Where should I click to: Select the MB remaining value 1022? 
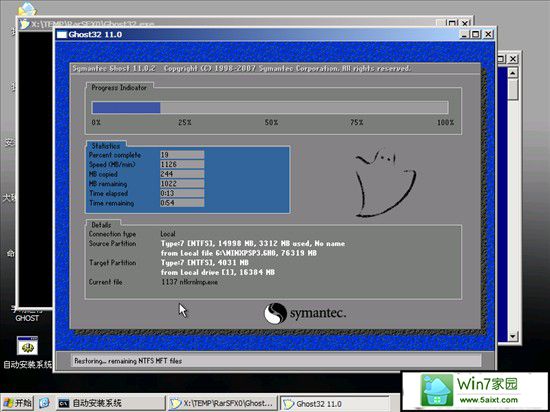(x=182, y=183)
